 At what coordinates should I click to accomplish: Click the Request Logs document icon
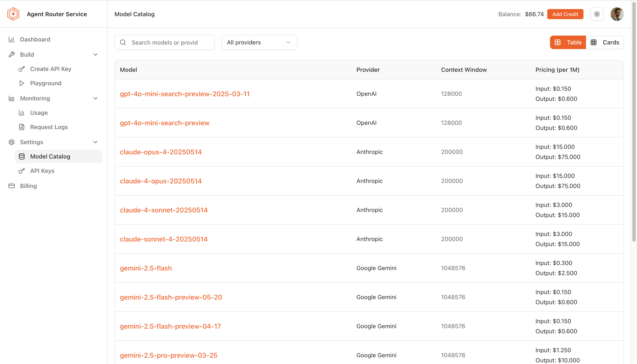[22, 127]
